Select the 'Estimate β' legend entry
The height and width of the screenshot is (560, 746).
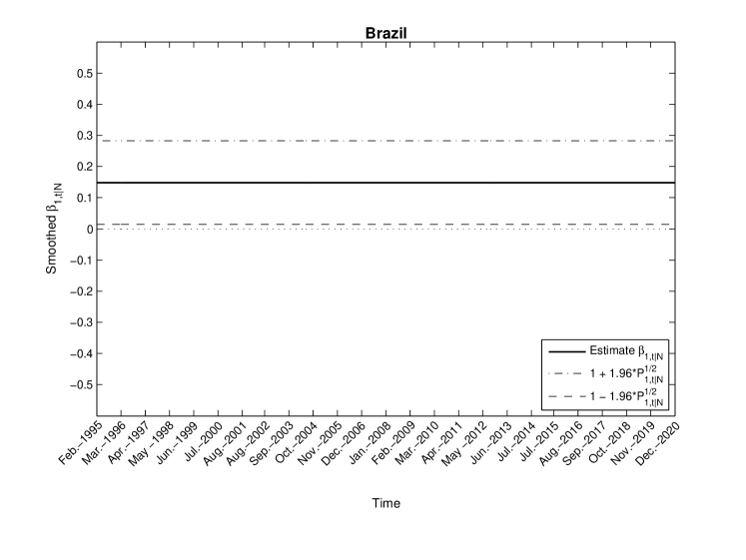pos(606,351)
